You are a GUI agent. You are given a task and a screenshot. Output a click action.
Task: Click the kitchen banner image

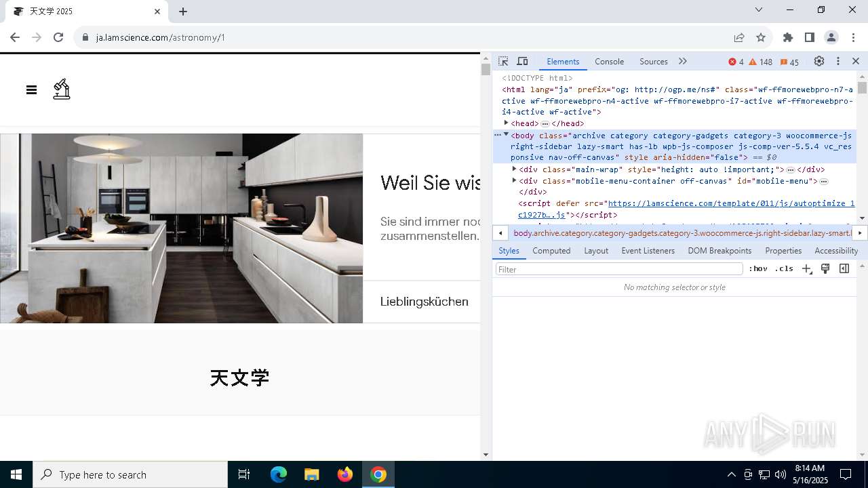click(x=182, y=228)
